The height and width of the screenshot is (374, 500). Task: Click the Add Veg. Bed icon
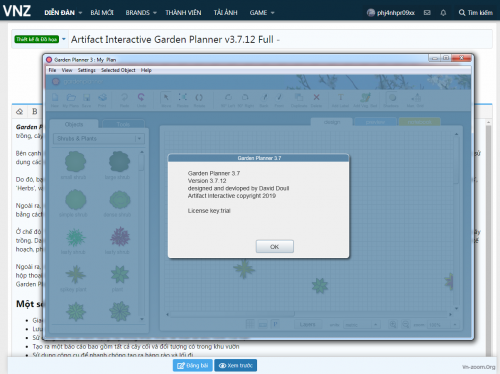[365, 97]
